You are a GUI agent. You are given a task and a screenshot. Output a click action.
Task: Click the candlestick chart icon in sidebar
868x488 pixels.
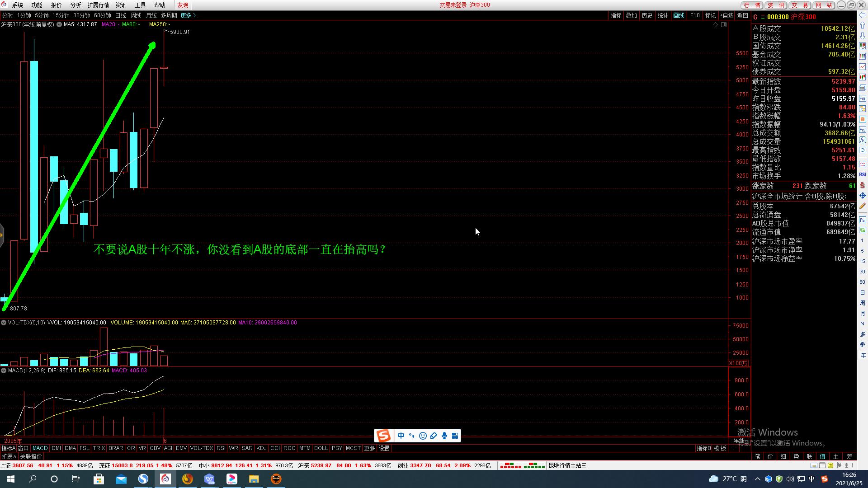[x=862, y=77]
